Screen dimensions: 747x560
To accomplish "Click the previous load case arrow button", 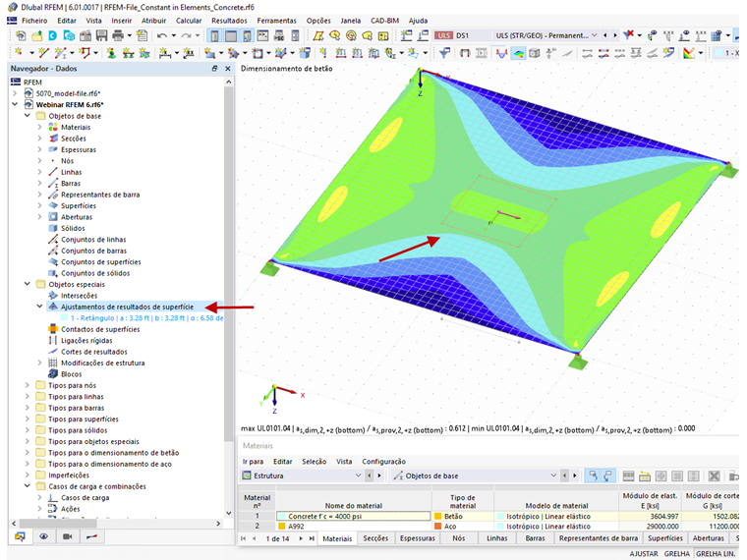I will click(x=605, y=35).
